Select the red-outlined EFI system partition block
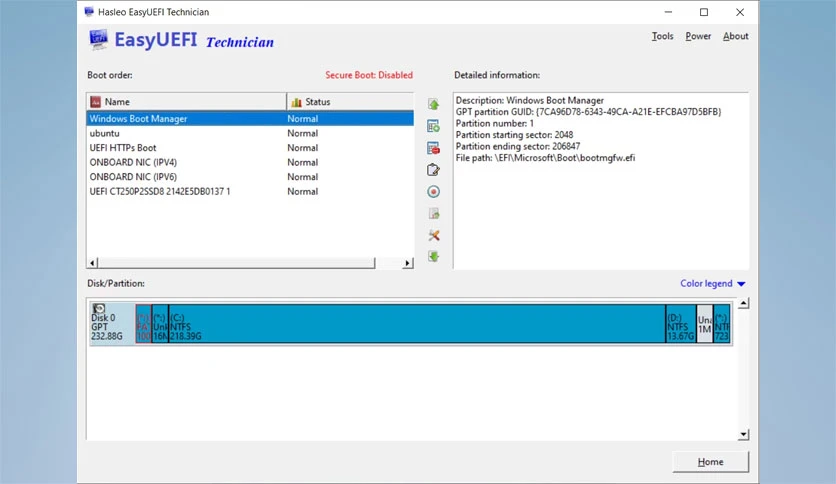 pyautogui.click(x=143, y=324)
